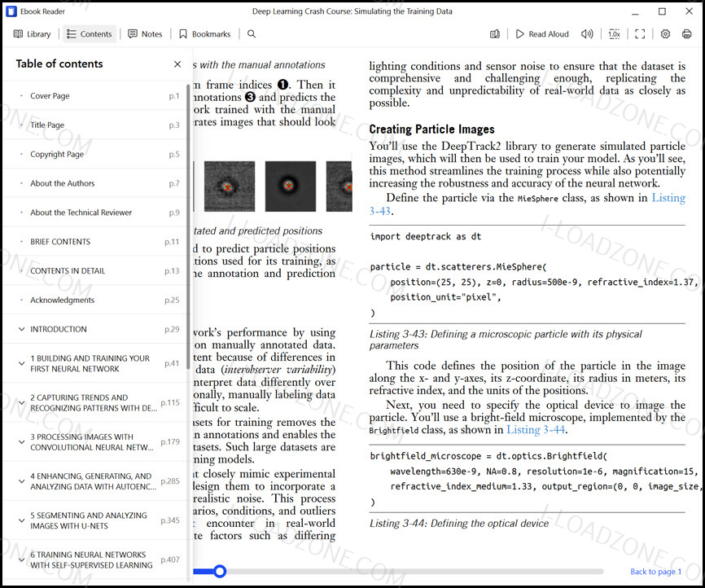Open the Copyright Page entry
Viewport: 705px width, 588px height.
pyautogui.click(x=95, y=154)
